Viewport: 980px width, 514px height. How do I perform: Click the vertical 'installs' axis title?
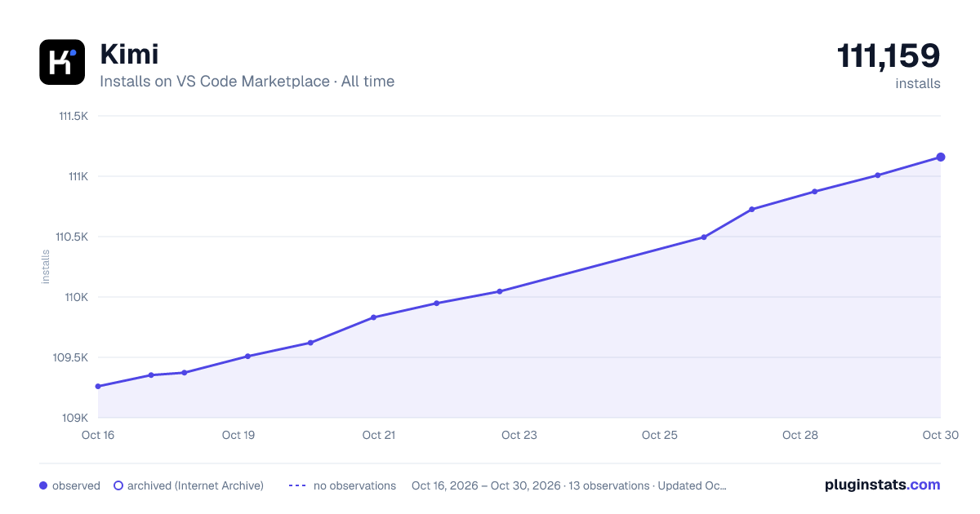point(46,267)
